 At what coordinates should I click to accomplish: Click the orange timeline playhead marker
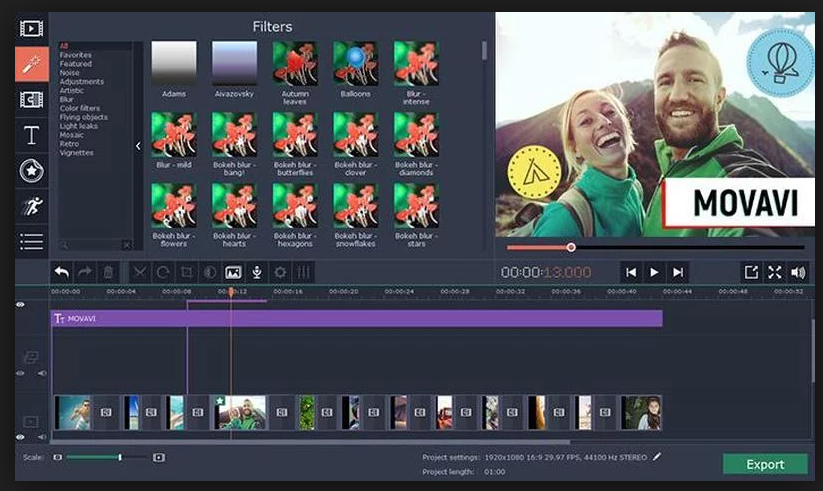(230, 292)
